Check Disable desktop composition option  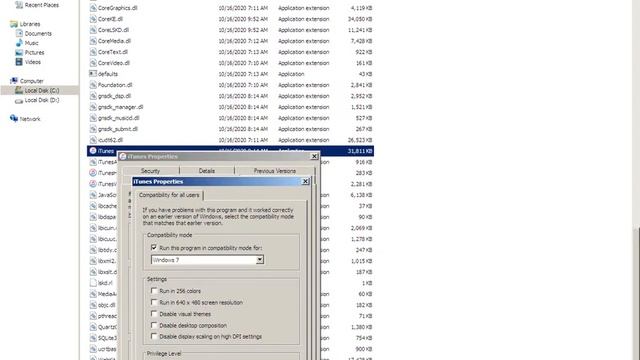[x=154, y=325]
